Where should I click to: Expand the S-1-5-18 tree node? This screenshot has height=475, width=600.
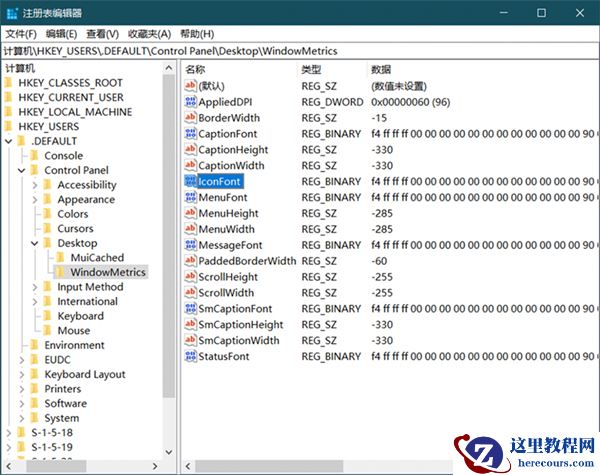point(8,433)
